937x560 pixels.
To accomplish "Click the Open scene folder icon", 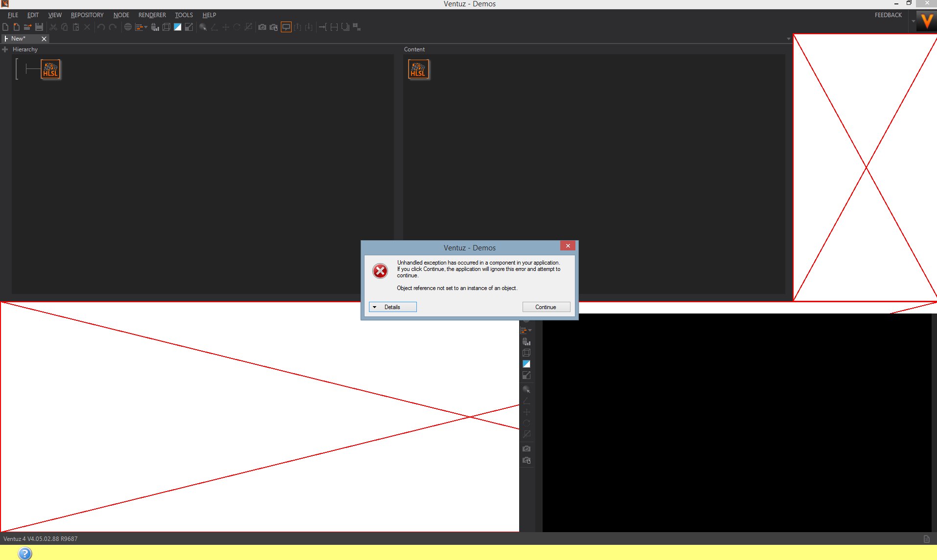I will click(x=27, y=27).
